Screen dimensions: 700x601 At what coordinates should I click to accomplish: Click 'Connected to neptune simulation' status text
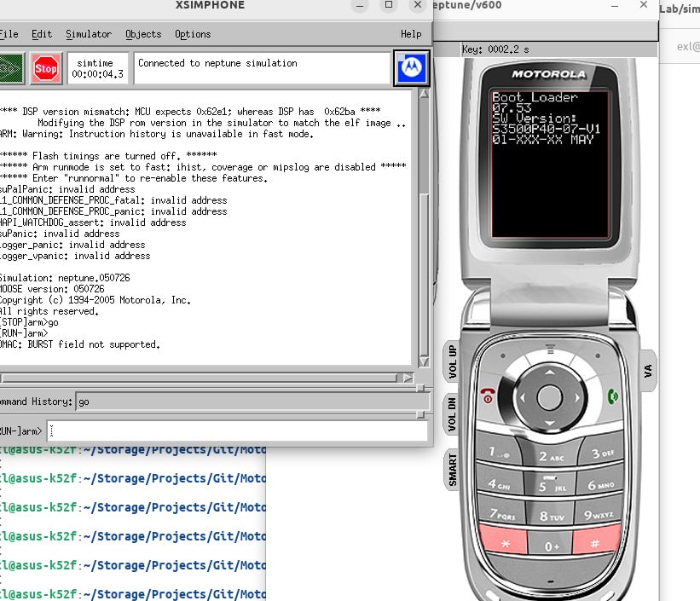tap(217, 63)
